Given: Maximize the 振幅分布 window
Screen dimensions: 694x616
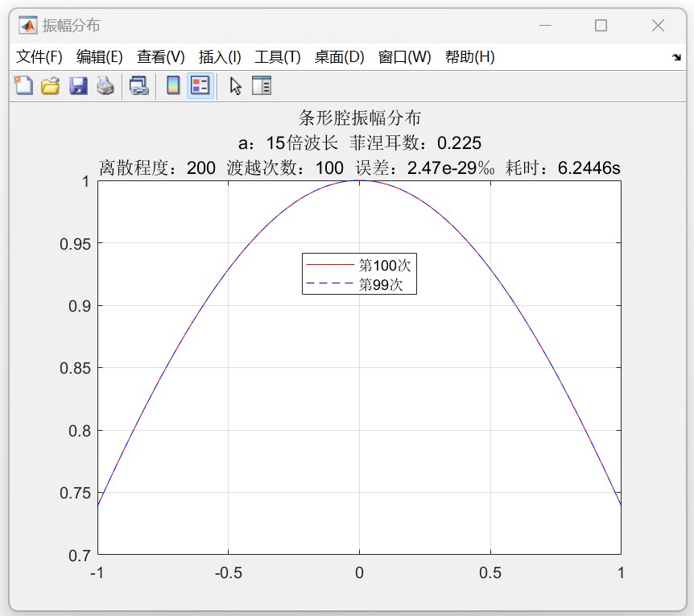Looking at the screenshot, I should coord(601,25).
